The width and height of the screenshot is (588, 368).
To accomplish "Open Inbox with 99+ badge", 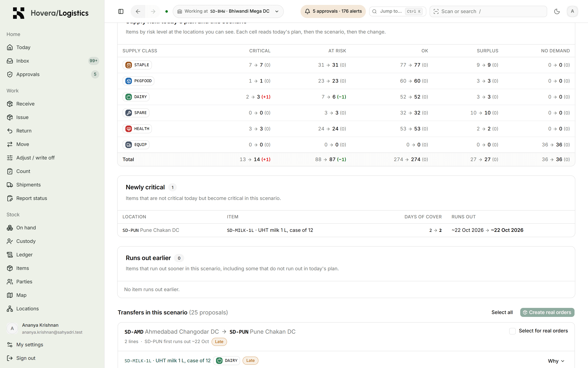I will pos(52,61).
